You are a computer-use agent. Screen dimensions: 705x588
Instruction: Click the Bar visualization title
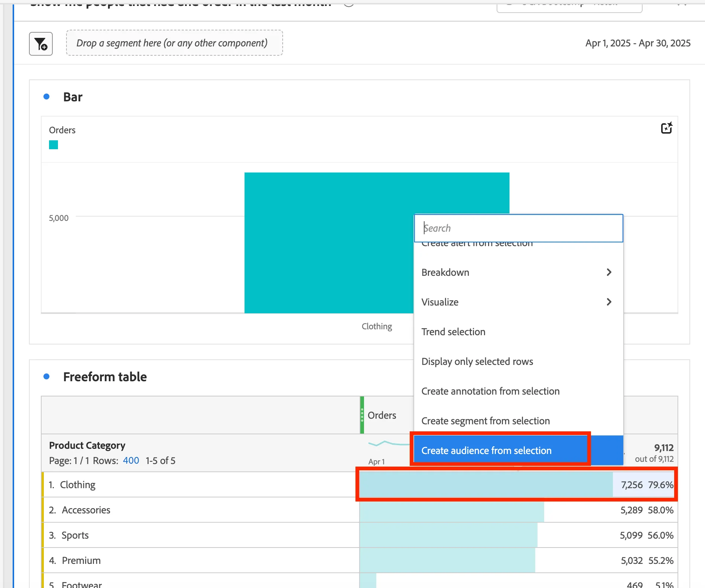pos(73,97)
